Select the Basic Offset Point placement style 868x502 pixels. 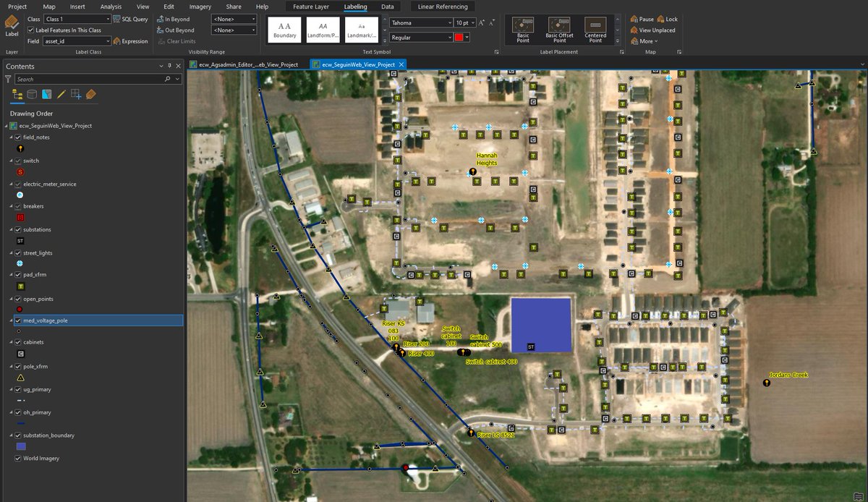559,30
